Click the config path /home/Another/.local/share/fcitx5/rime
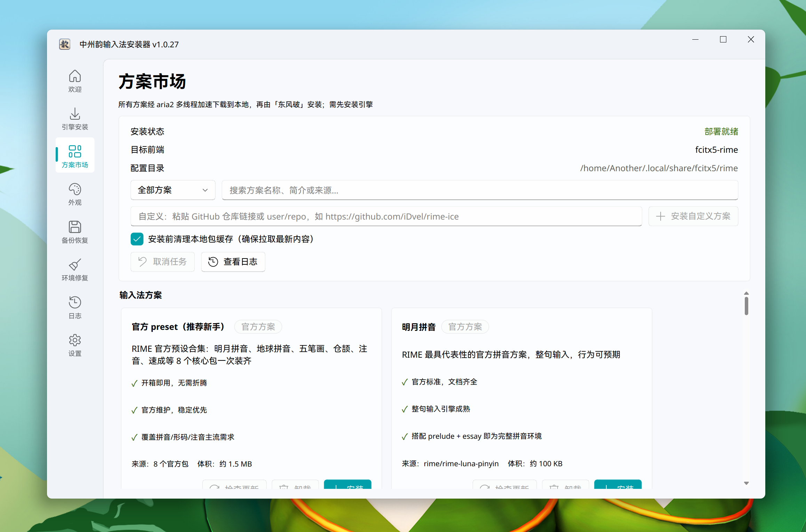Image resolution: width=806 pixels, height=532 pixels. click(659, 168)
